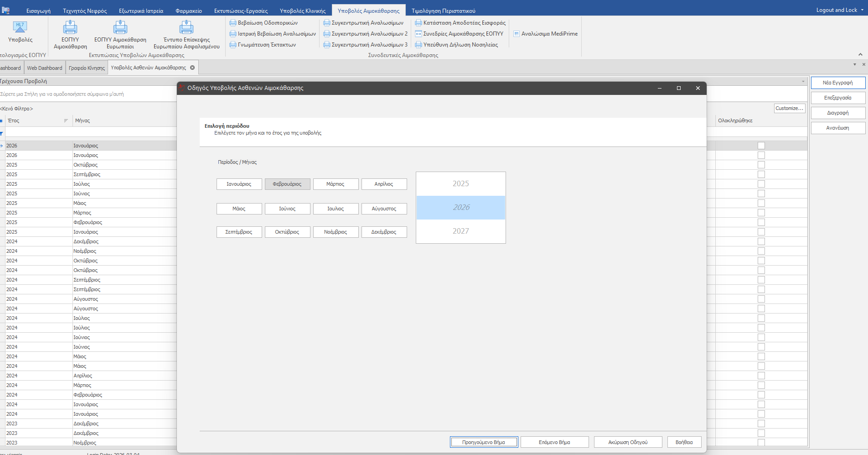Viewport: 868px width, 455px height.
Task: Open the Γραφείο Κίνησης document tab
Action: [x=87, y=68]
